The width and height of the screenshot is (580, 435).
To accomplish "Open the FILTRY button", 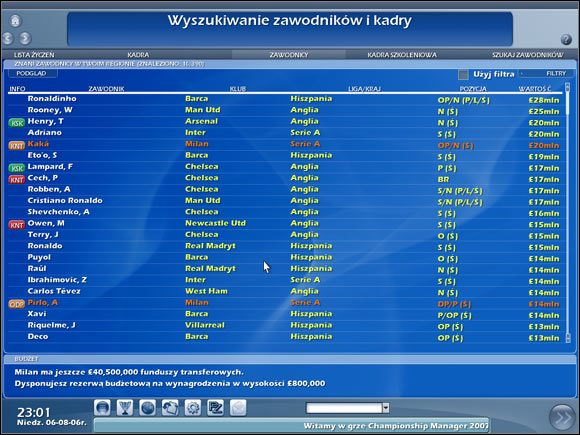I will (547, 73).
